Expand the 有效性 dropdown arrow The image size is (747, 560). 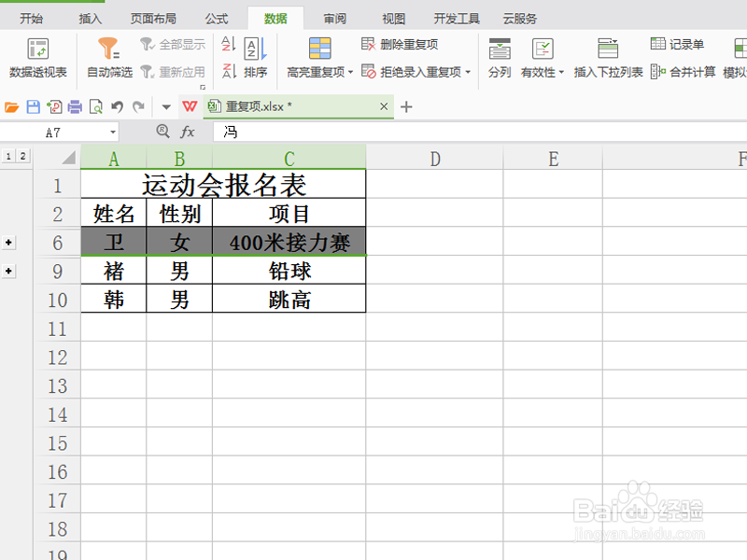(x=561, y=73)
